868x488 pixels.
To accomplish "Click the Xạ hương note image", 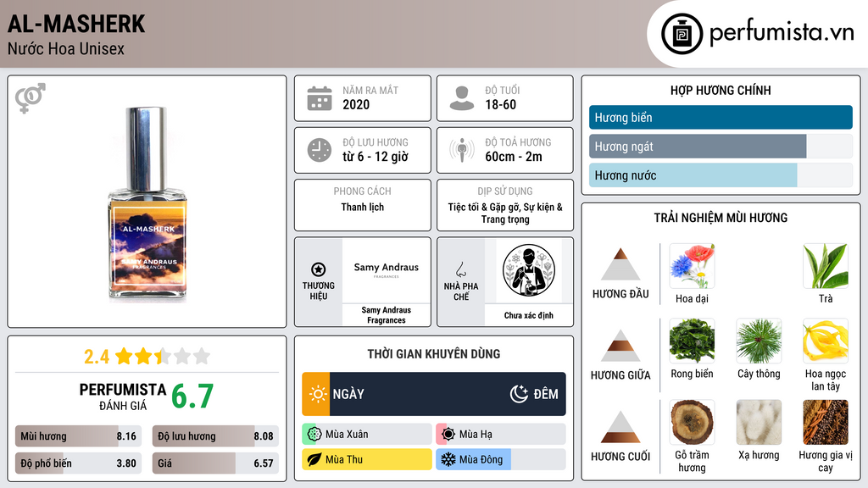I will tap(759, 422).
